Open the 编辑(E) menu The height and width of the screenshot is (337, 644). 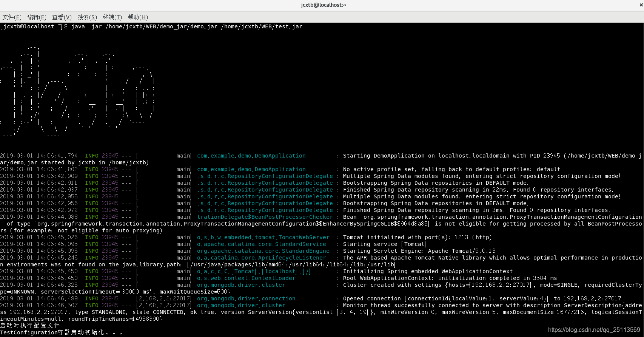(x=37, y=17)
